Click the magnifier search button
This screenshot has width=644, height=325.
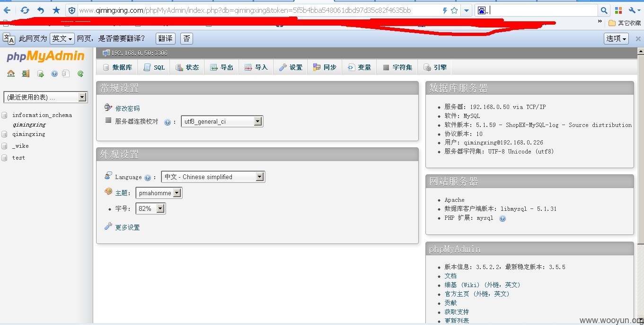pos(604,10)
